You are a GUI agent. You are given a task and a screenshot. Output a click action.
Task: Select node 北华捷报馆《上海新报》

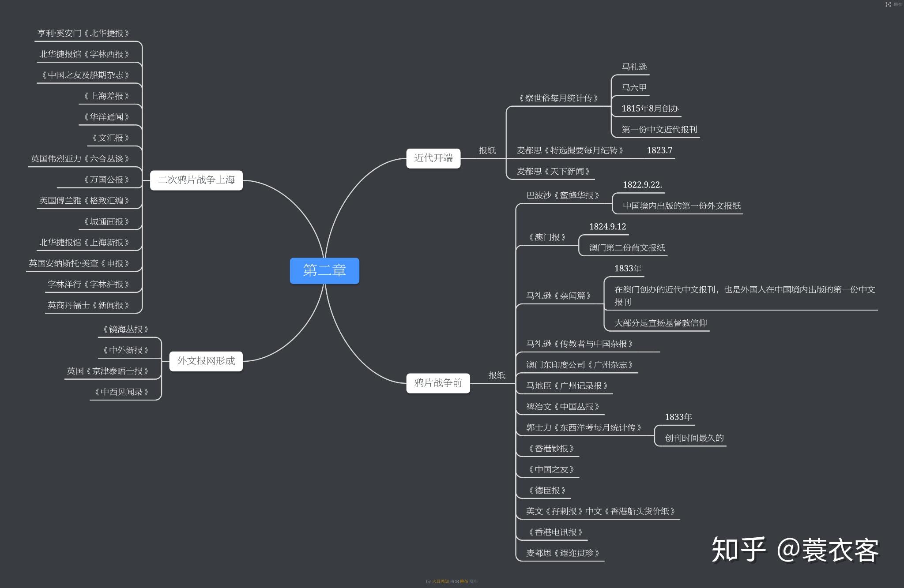(x=85, y=243)
